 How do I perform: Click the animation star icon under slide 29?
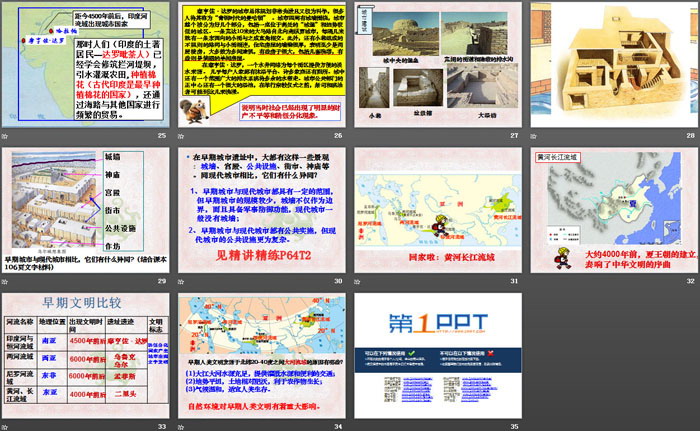tap(6, 280)
